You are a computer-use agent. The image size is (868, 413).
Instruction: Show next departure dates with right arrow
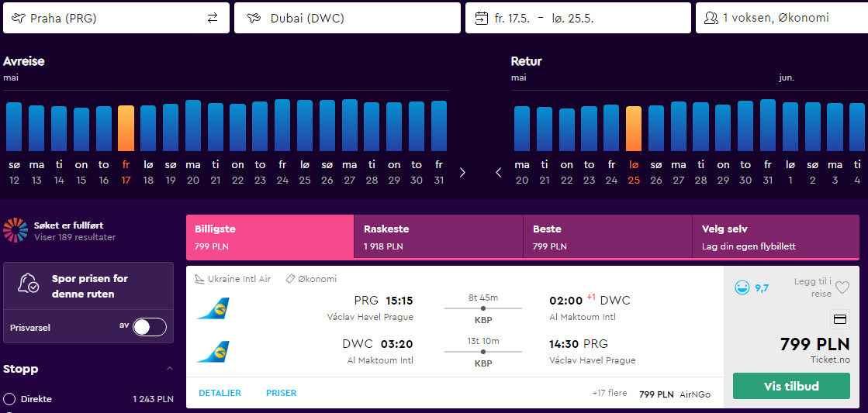click(x=463, y=173)
